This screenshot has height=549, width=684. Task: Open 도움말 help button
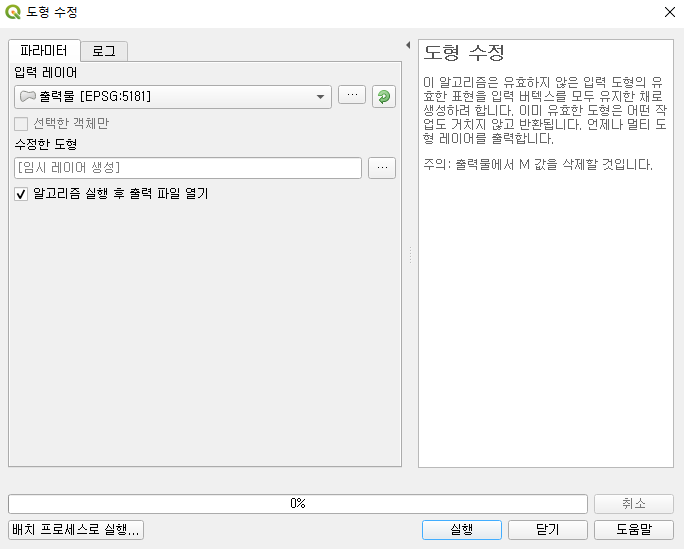(x=634, y=529)
